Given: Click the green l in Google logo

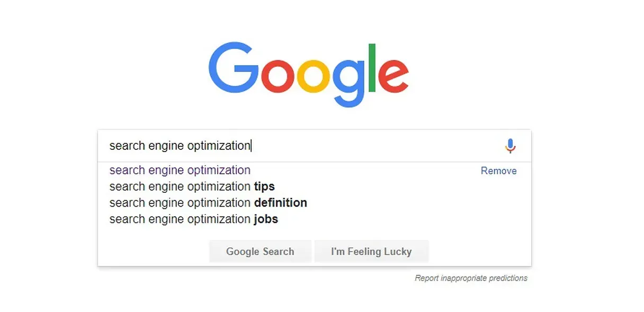Looking at the screenshot, I should tap(372, 67).
